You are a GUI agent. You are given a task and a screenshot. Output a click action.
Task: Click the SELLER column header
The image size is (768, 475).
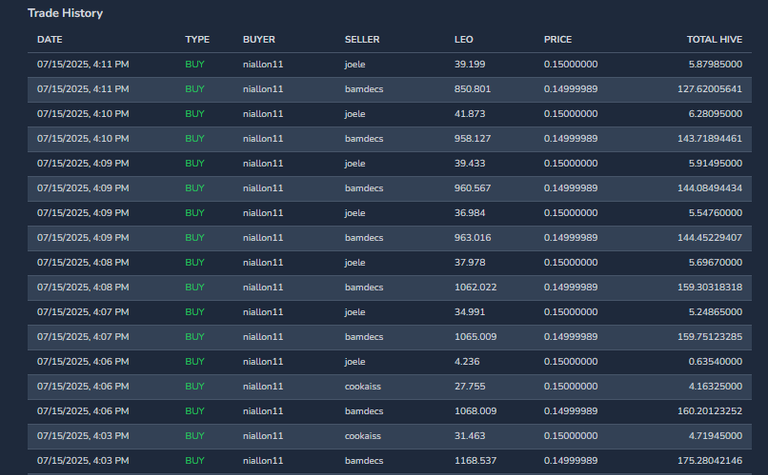coord(362,40)
